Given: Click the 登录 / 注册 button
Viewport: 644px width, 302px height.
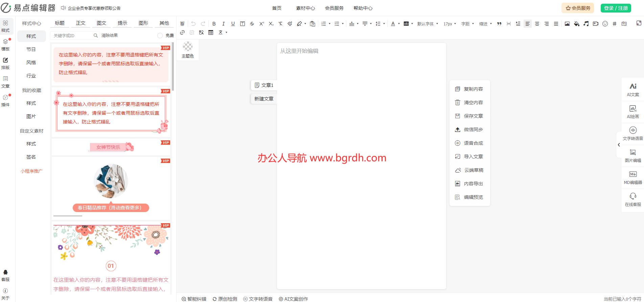Looking at the screenshot, I should (x=616, y=8).
